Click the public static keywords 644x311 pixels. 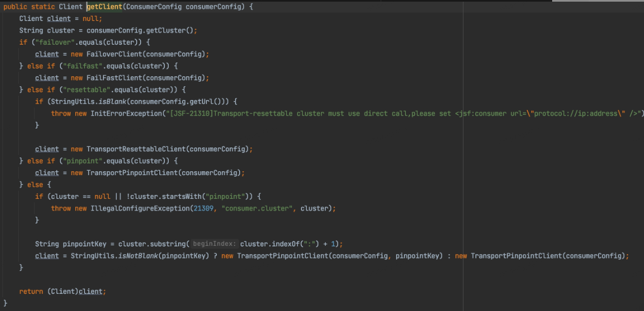tap(29, 7)
